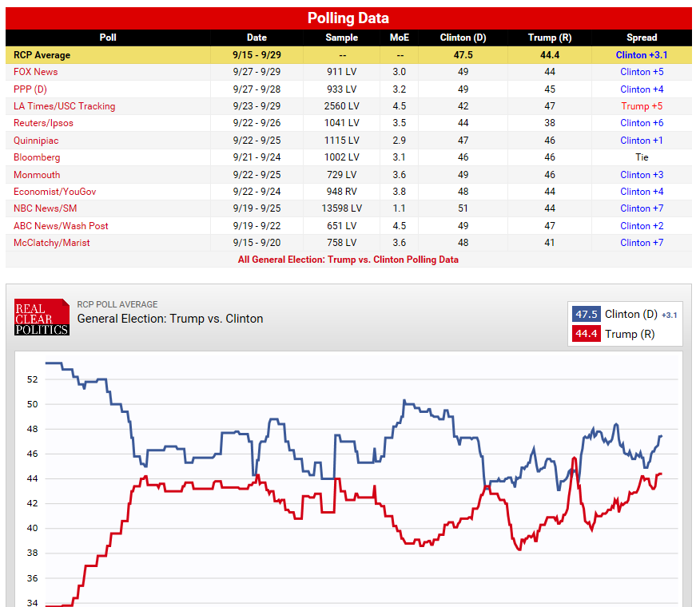Click the 2560 LV sample cell
Screen dimensions: 700x607
(x=341, y=106)
